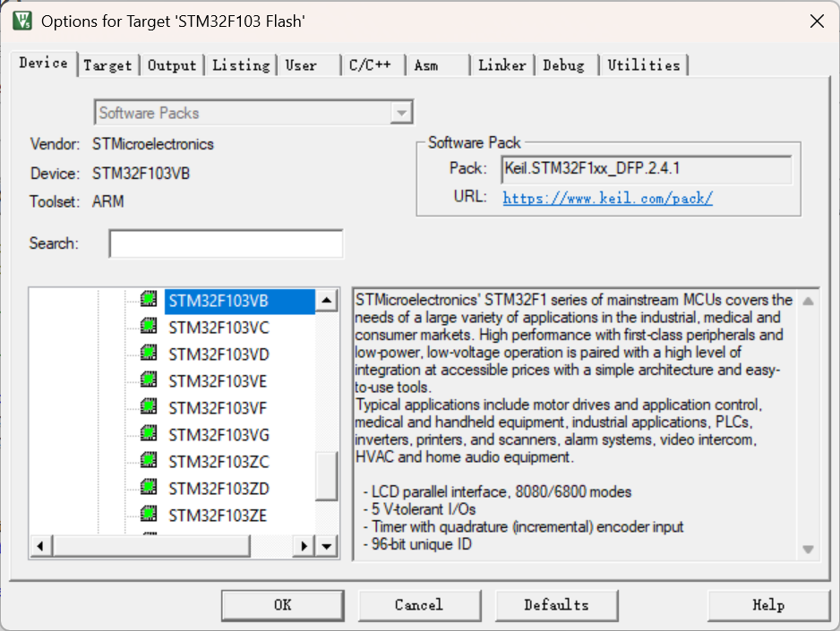Image resolution: width=840 pixels, height=631 pixels.
Task: Select STM32F103VC in the device list
Action: pyautogui.click(x=219, y=328)
